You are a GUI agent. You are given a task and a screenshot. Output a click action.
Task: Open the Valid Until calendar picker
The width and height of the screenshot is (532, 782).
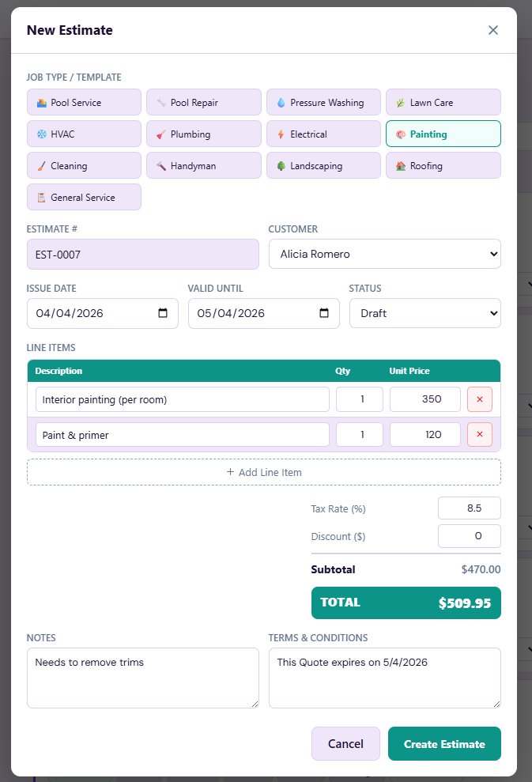[x=323, y=313]
